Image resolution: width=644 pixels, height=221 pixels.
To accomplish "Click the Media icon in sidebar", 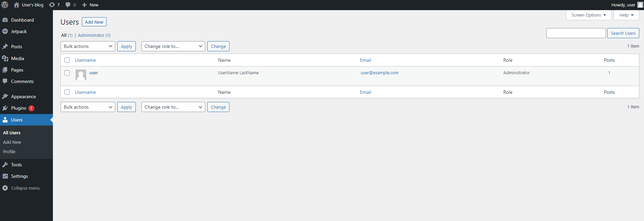I will click(x=5, y=58).
